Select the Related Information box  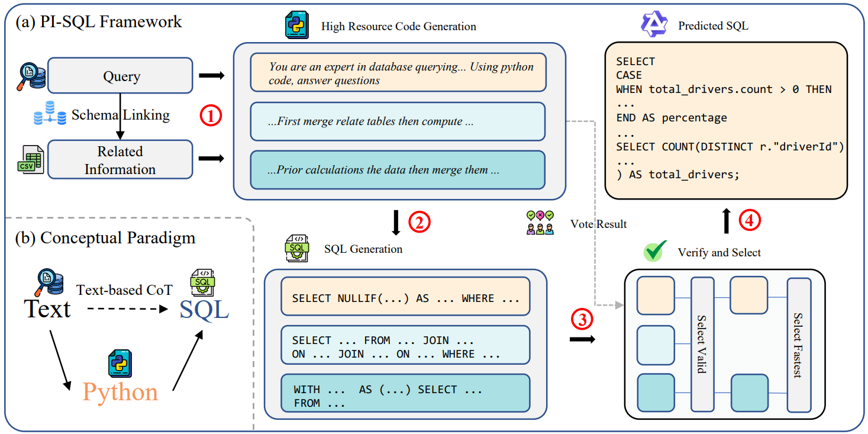point(120,160)
